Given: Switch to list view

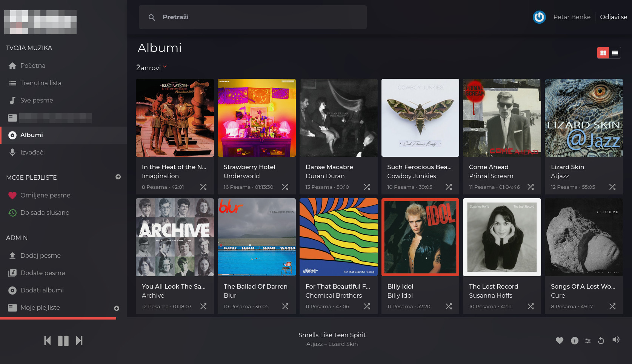Looking at the screenshot, I should pyautogui.click(x=615, y=53).
